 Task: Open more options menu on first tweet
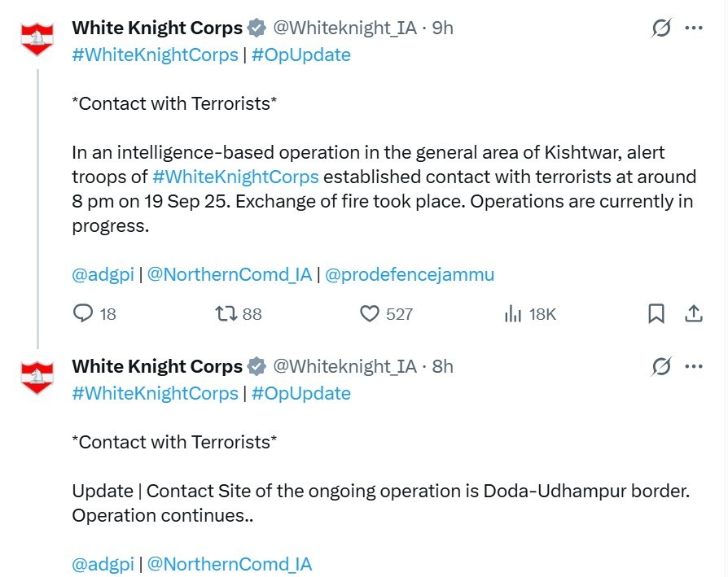pyautogui.click(x=694, y=28)
